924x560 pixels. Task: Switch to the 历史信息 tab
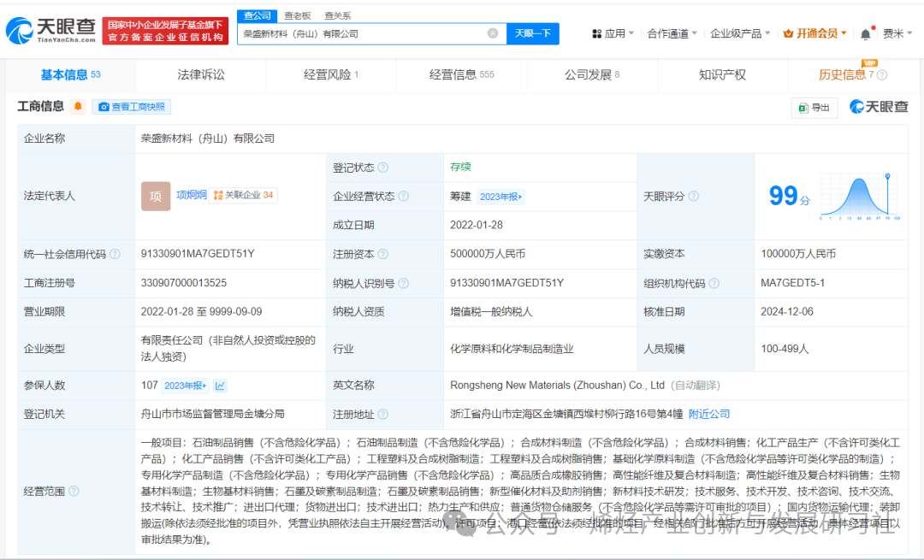click(843, 74)
